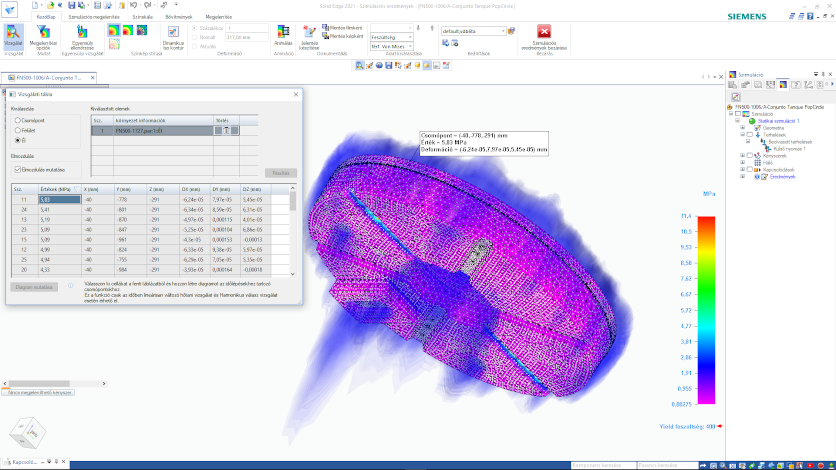Screen dimensions: 836x470
Task: Click the delete trash icon in element row
Action: (227, 131)
